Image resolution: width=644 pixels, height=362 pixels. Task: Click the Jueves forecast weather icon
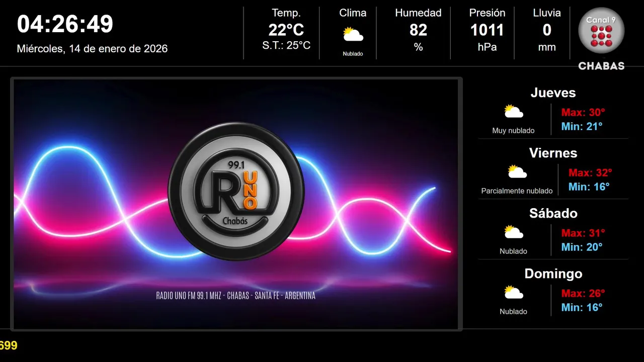pyautogui.click(x=514, y=112)
